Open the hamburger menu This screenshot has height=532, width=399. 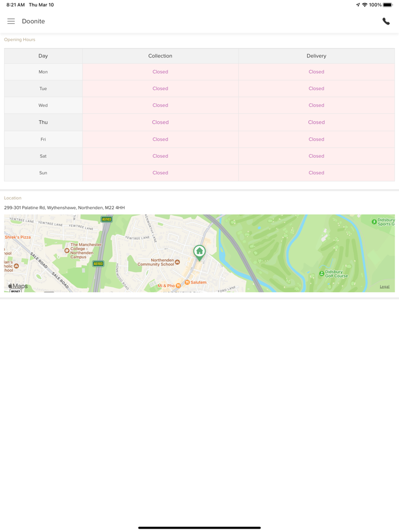point(11,21)
